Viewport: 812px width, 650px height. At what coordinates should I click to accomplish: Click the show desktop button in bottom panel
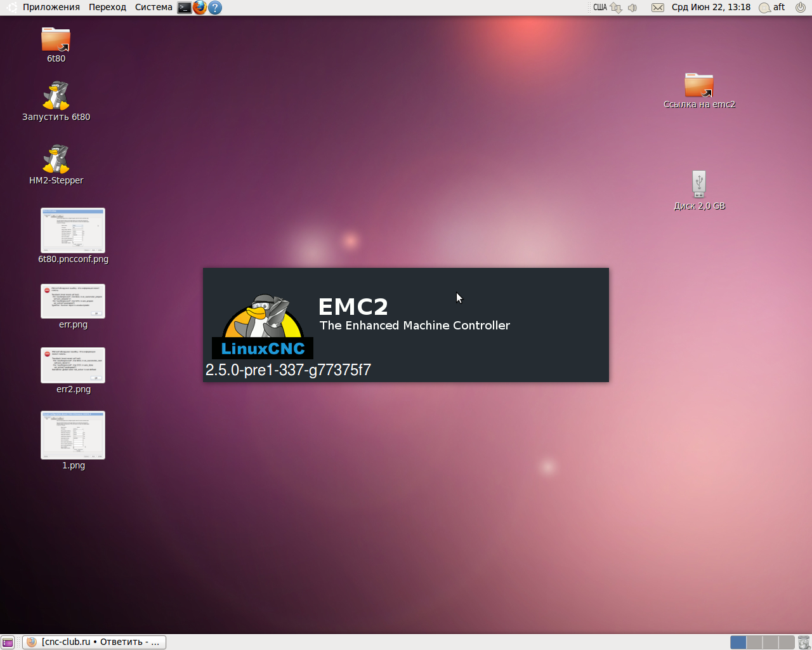pyautogui.click(x=8, y=642)
